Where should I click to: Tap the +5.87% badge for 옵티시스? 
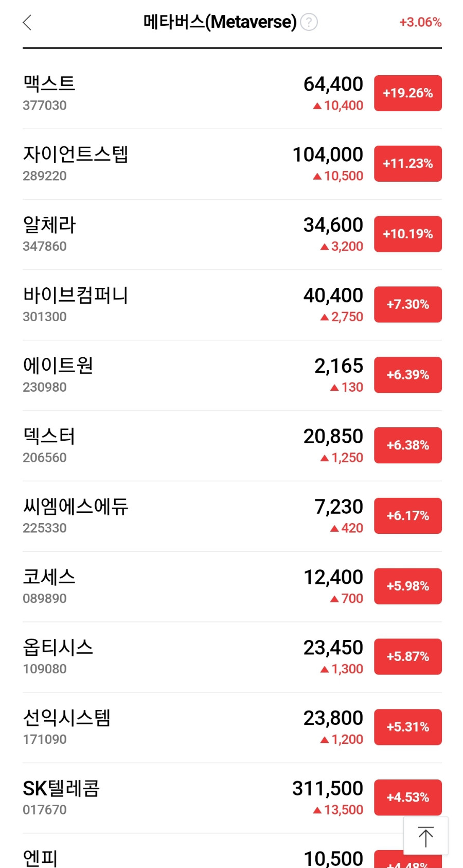408,657
